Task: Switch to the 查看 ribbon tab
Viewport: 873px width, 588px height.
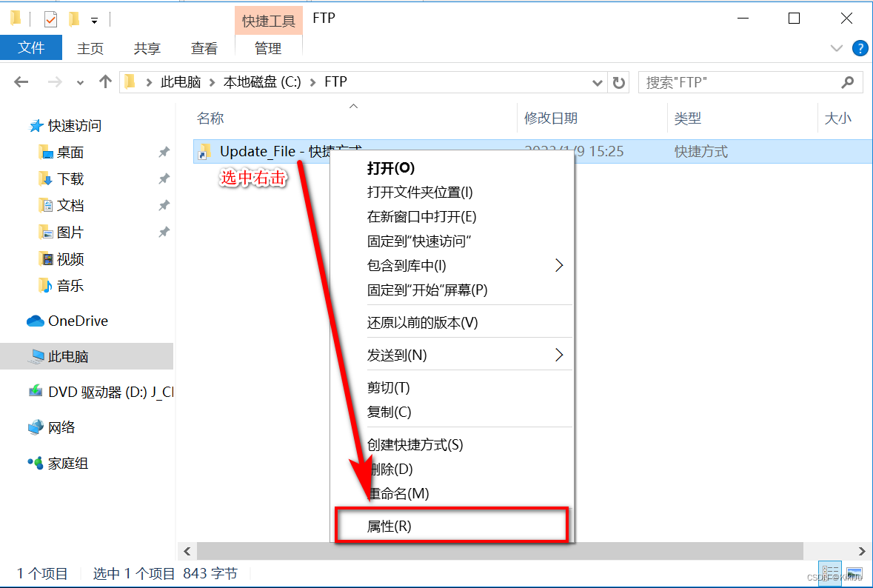Action: [204, 48]
